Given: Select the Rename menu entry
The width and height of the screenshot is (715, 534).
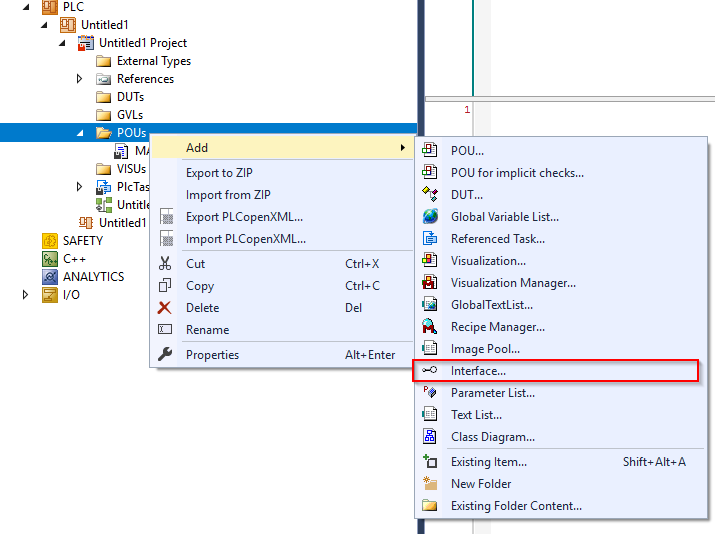Looking at the screenshot, I should click(x=282, y=330).
